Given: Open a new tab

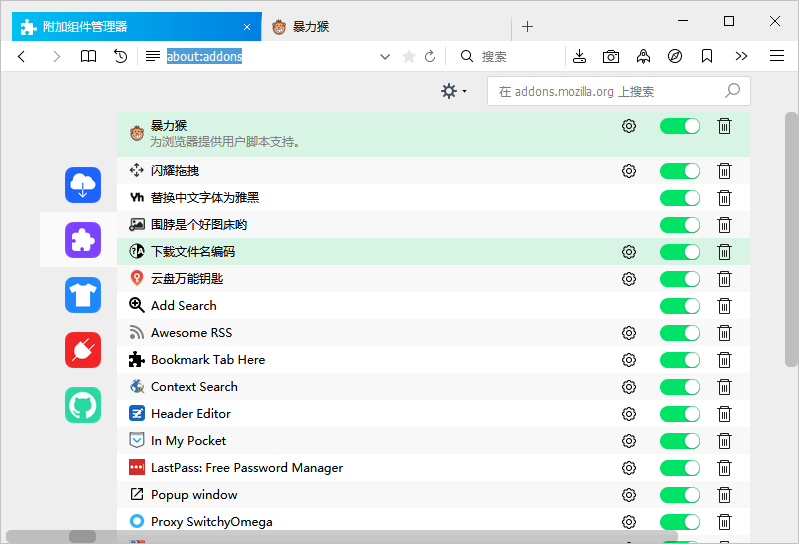Looking at the screenshot, I should pos(527,26).
